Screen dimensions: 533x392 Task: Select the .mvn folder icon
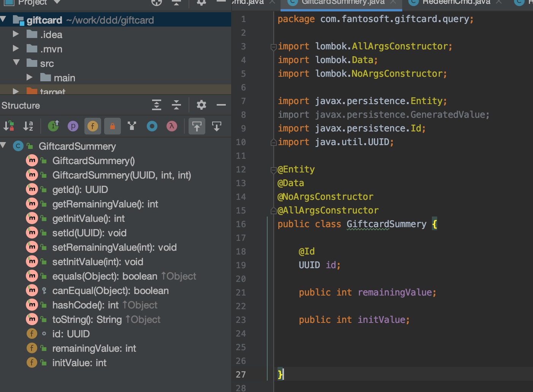(32, 49)
